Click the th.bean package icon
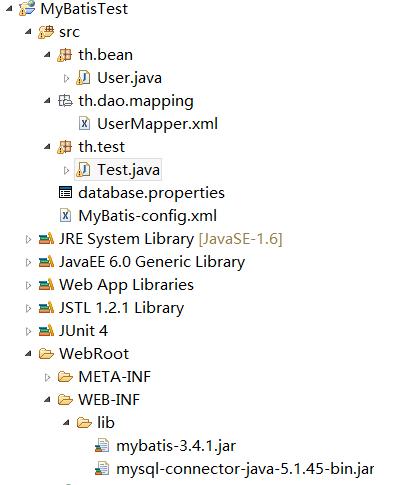Image resolution: width=406 pixels, height=485 pixels. (64, 55)
